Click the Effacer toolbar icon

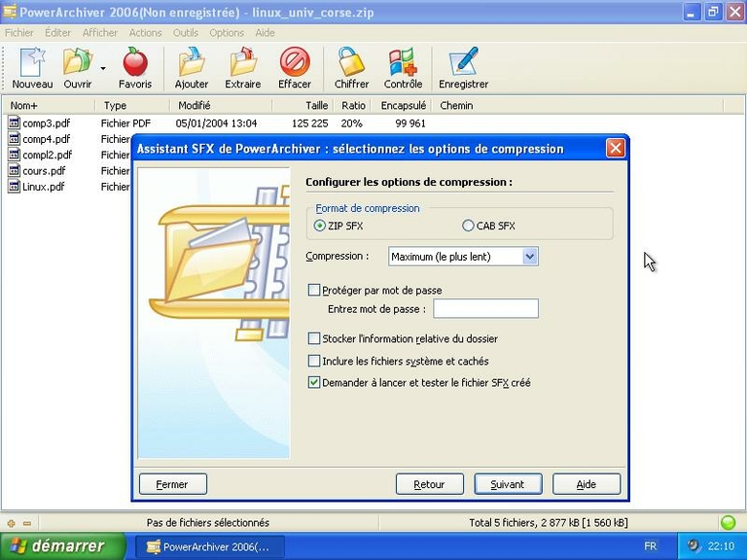(x=295, y=62)
